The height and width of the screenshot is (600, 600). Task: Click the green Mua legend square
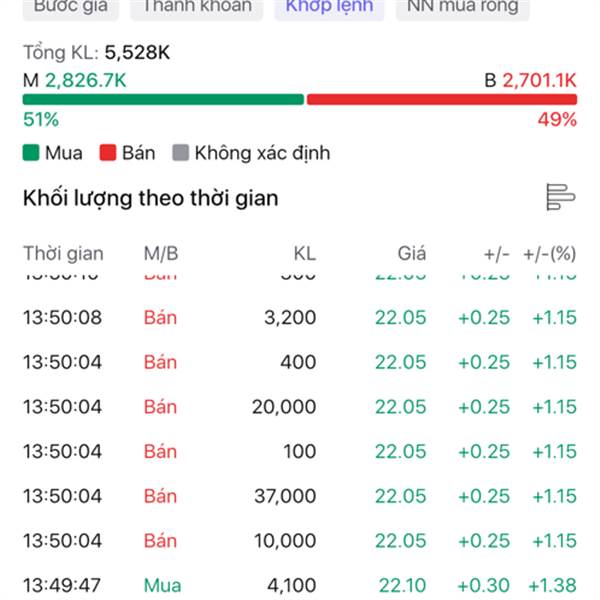pos(31,153)
